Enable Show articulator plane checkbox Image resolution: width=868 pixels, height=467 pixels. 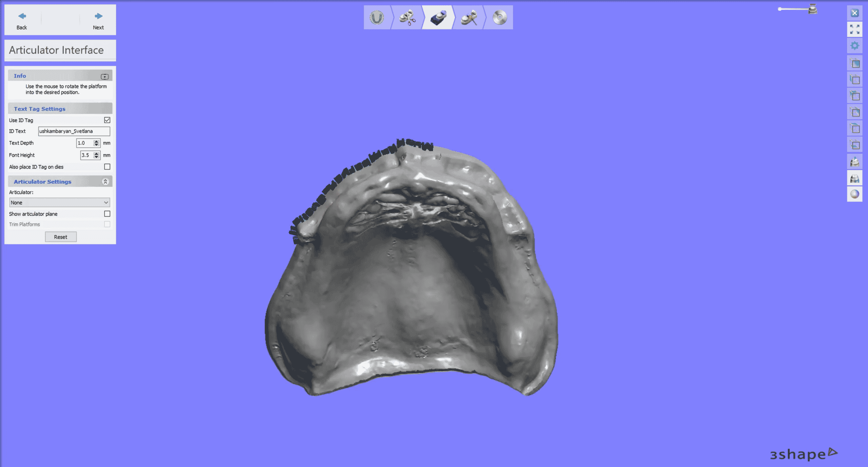click(x=107, y=213)
